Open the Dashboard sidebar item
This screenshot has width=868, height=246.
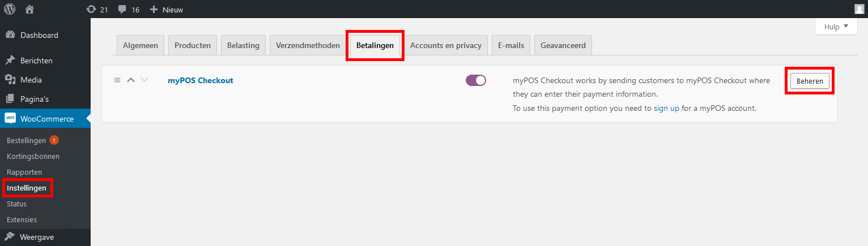[39, 35]
